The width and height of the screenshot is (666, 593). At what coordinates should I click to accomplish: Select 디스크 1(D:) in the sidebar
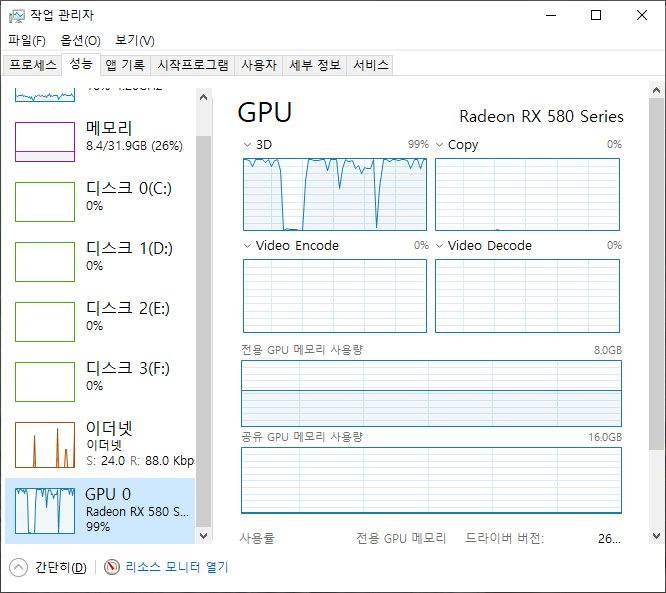(x=100, y=262)
